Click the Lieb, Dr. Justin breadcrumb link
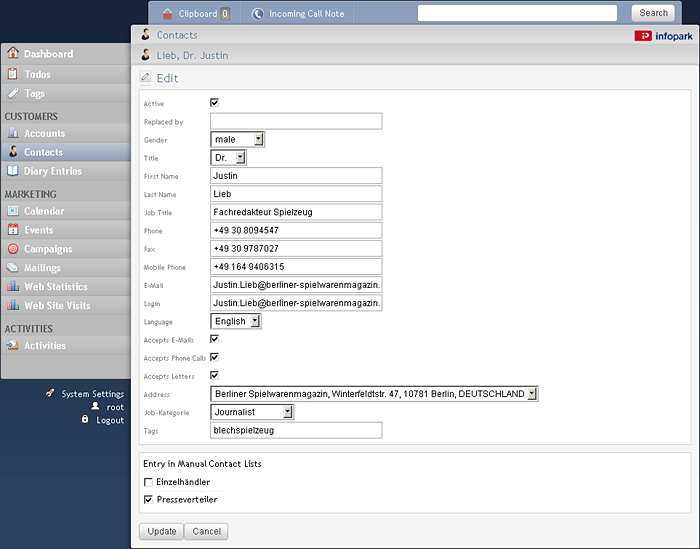This screenshot has width=700, height=549. [192, 55]
